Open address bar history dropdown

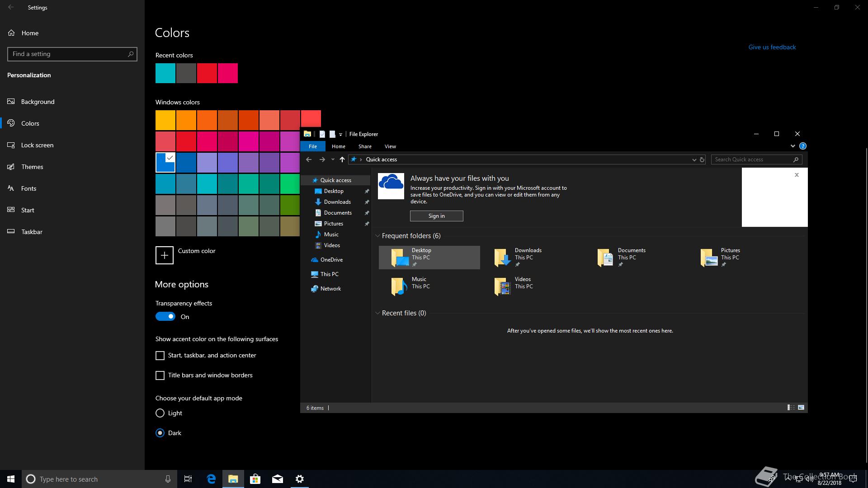click(x=694, y=160)
